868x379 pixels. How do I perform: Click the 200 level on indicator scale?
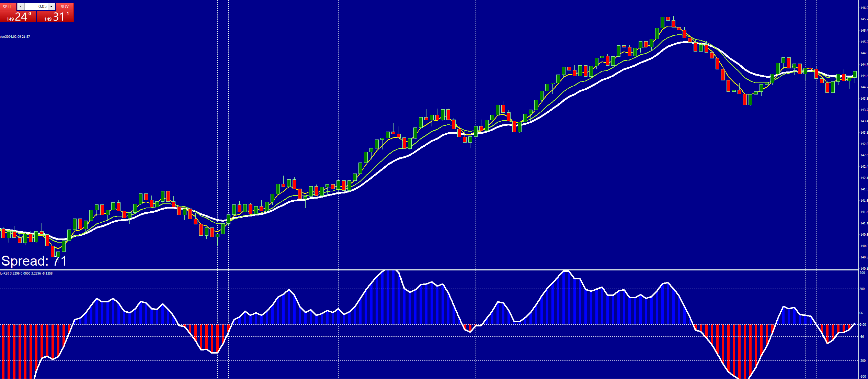click(862, 289)
